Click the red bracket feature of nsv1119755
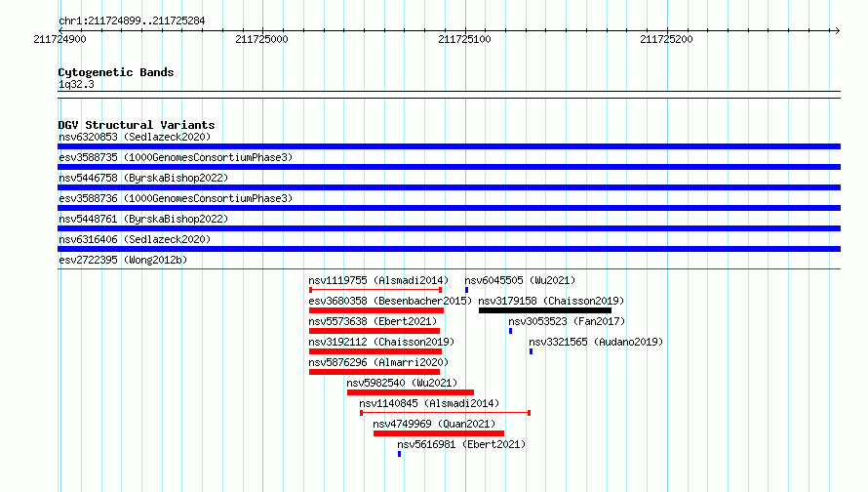This screenshot has width=868, height=492. click(375, 290)
